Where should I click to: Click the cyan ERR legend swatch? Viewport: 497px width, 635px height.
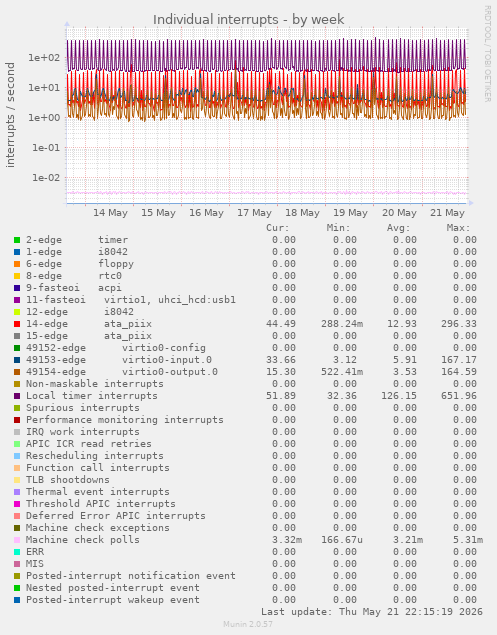point(17,552)
